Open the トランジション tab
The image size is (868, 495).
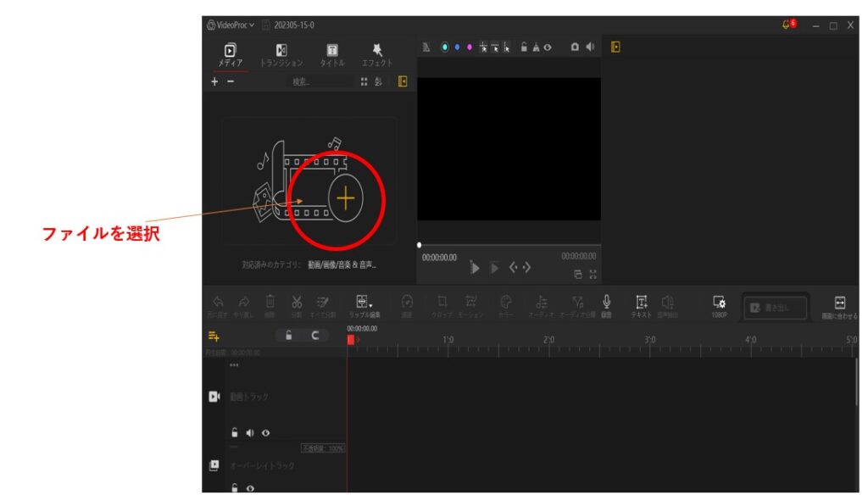tap(281, 55)
